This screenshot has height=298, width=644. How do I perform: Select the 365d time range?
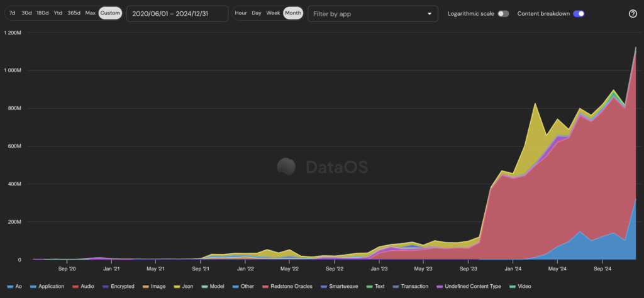pos(74,13)
